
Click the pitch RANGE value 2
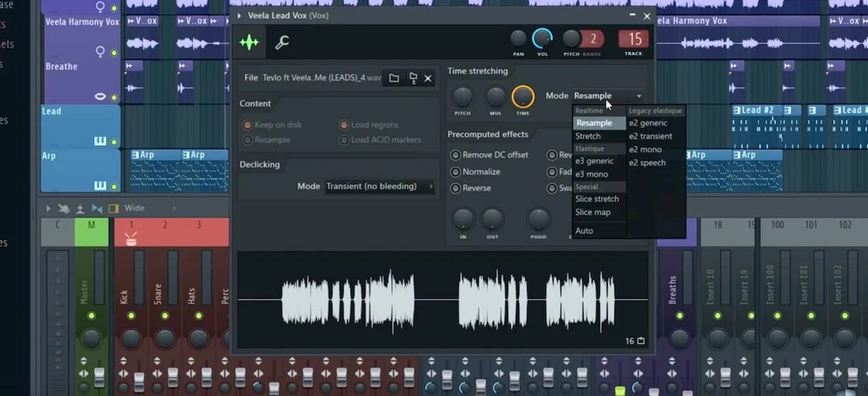point(592,39)
